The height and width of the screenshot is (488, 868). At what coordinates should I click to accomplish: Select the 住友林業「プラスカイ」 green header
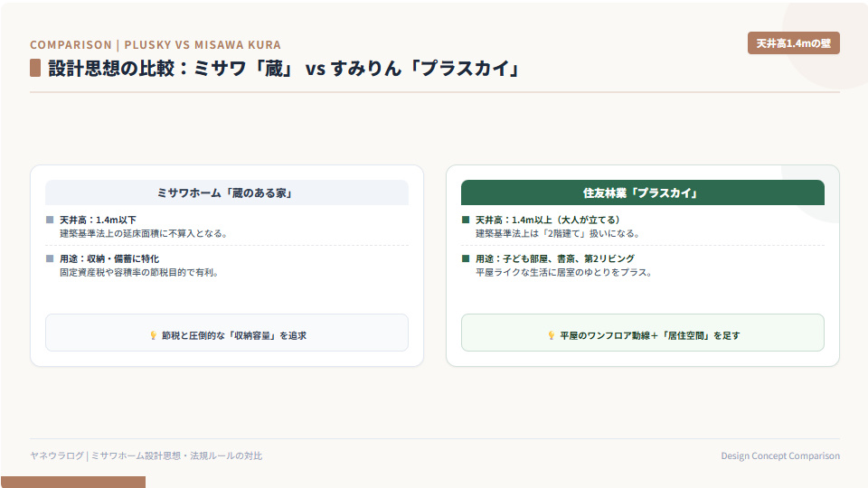pyautogui.click(x=643, y=192)
